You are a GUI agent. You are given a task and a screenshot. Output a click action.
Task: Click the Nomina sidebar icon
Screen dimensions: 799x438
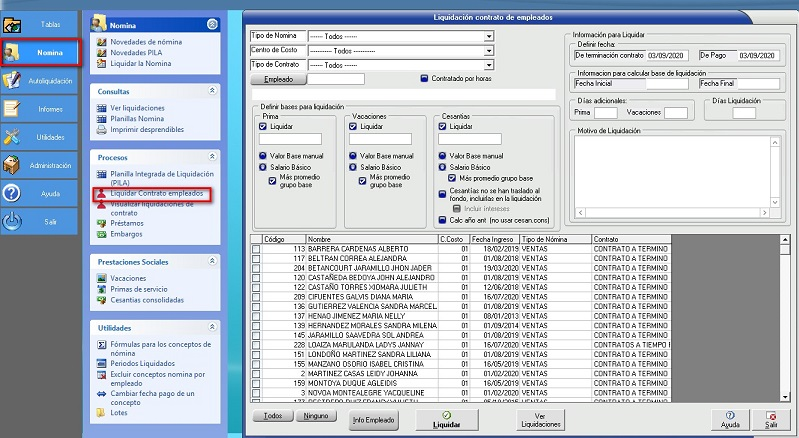click(x=14, y=52)
